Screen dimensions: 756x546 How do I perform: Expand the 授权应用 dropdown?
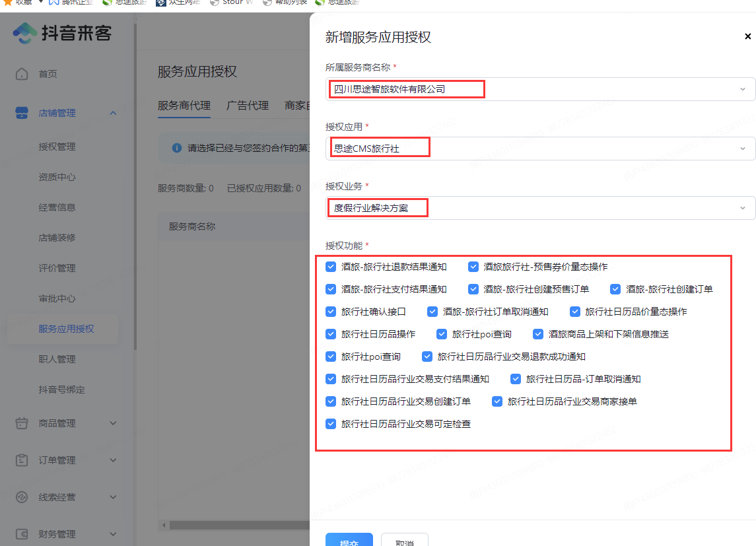pos(742,149)
